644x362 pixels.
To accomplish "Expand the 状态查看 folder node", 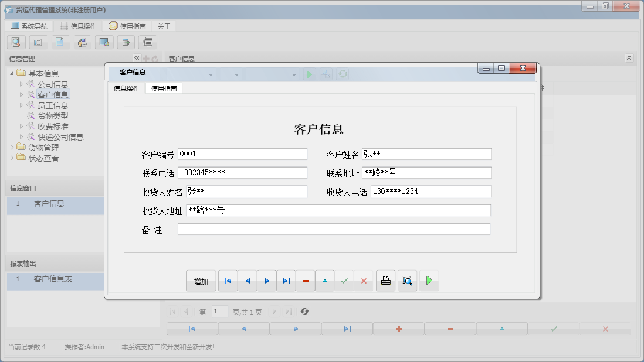I will (x=12, y=158).
